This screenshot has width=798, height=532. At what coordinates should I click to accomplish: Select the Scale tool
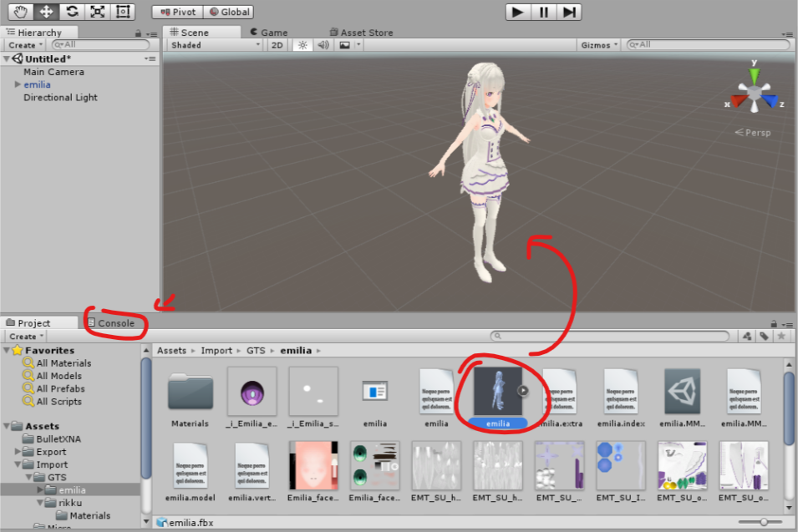97,12
